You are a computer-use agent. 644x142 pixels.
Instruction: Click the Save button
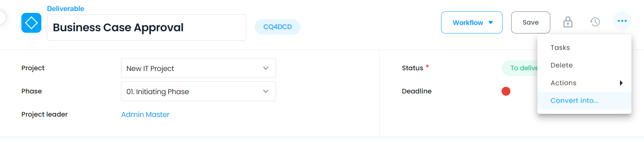click(531, 22)
